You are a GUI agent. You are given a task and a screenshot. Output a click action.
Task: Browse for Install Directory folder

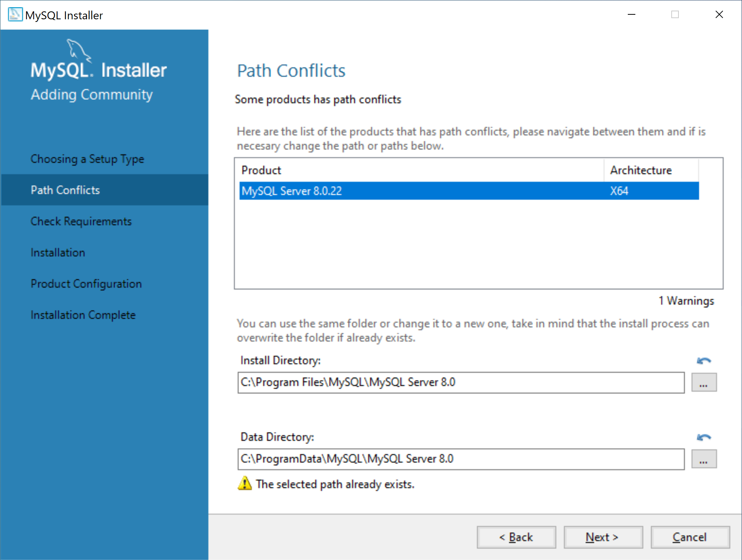703,383
